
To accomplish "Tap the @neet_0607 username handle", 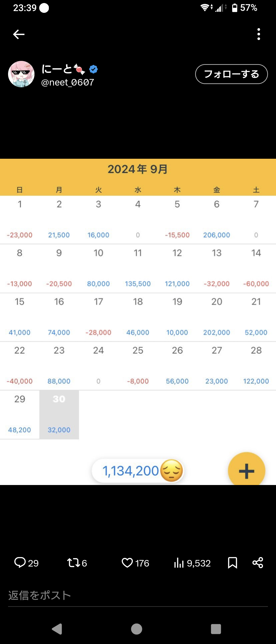I will point(67,83).
